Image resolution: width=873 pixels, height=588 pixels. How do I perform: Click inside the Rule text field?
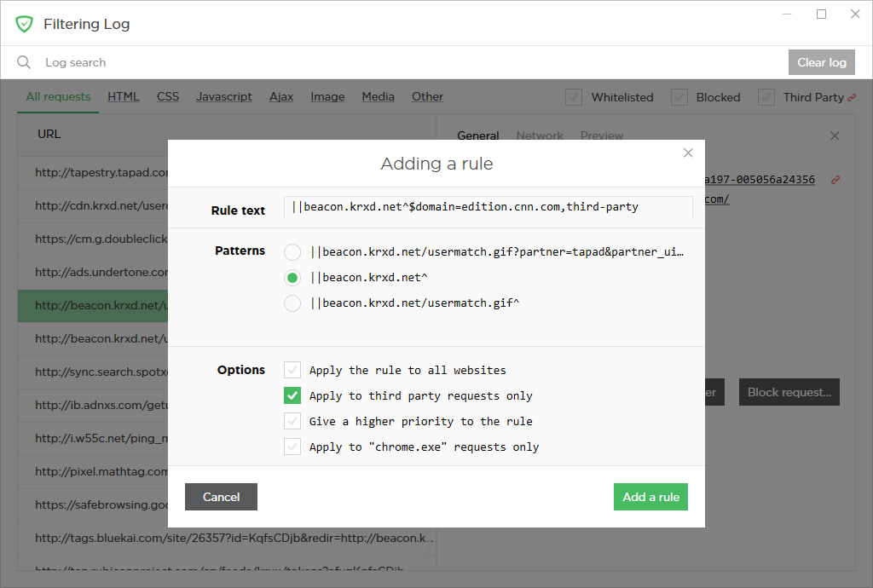[488, 207]
